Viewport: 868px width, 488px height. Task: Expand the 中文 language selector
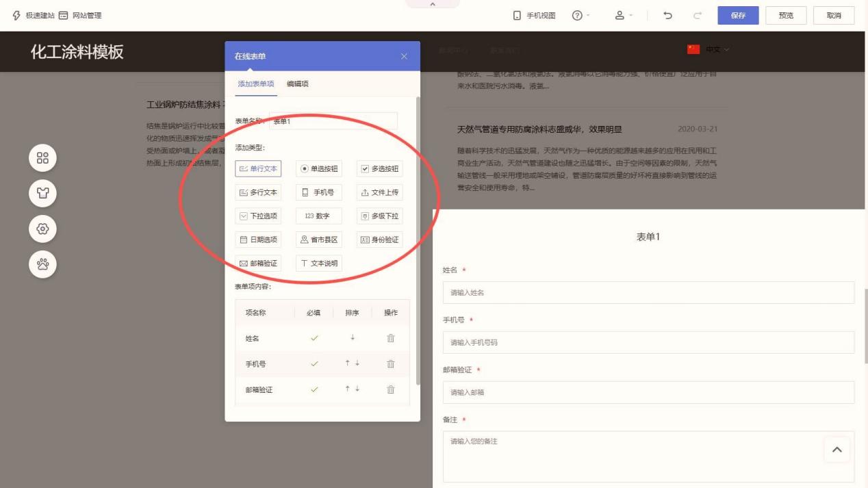click(x=709, y=49)
